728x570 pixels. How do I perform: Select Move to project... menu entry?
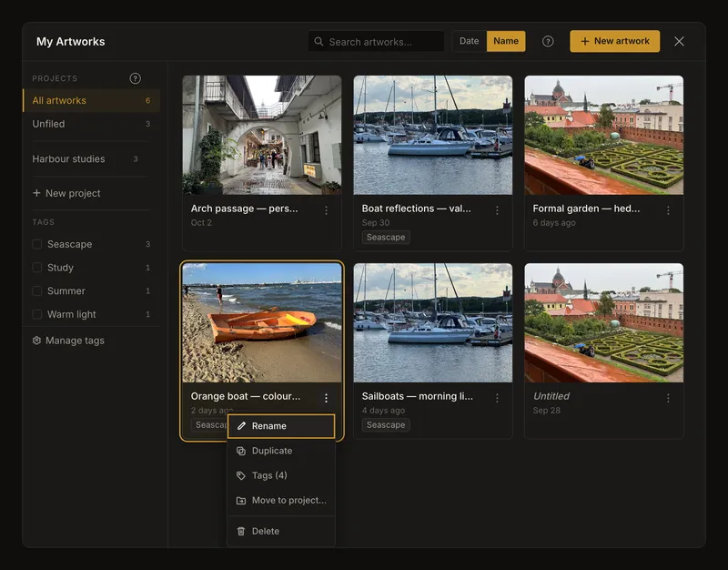[281, 500]
